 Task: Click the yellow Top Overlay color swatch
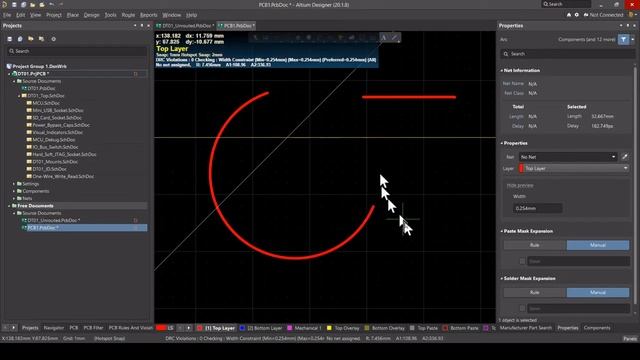[x=329, y=328]
